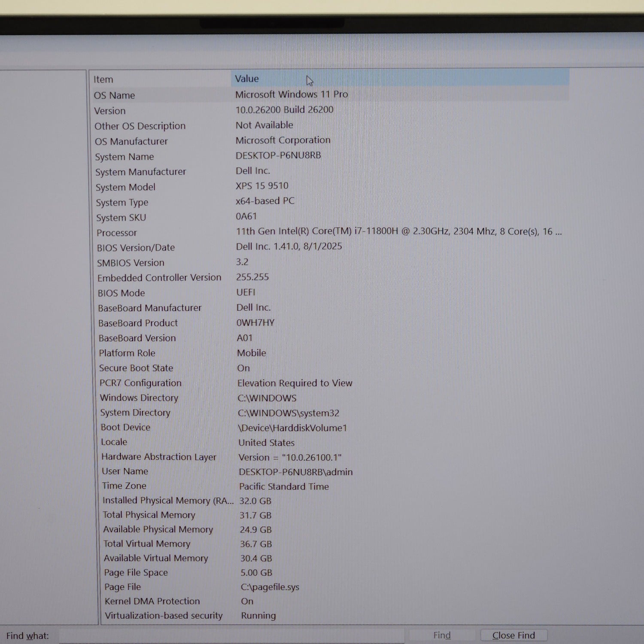Viewport: 644px width, 644px height.
Task: Click in the Find what text field
Action: (231, 635)
